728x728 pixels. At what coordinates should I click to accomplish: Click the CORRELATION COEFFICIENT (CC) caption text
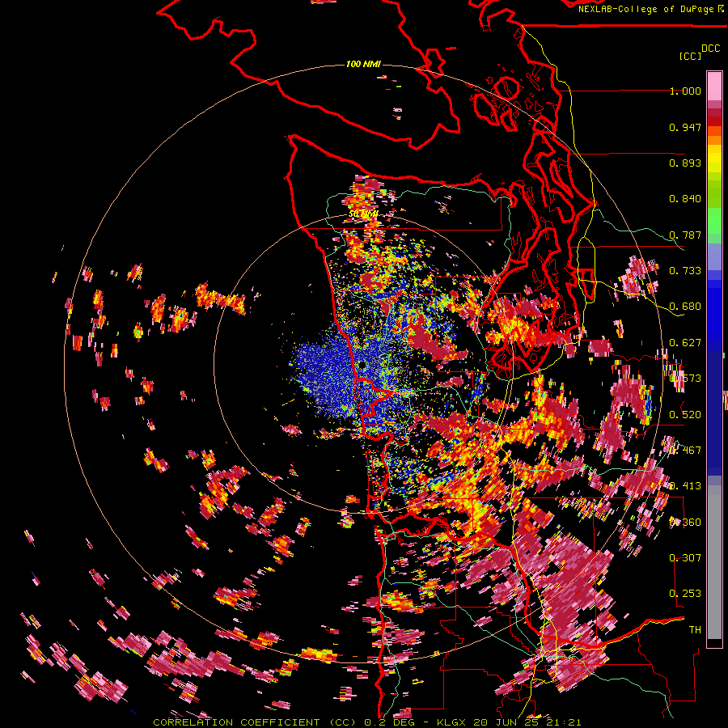click(x=256, y=722)
